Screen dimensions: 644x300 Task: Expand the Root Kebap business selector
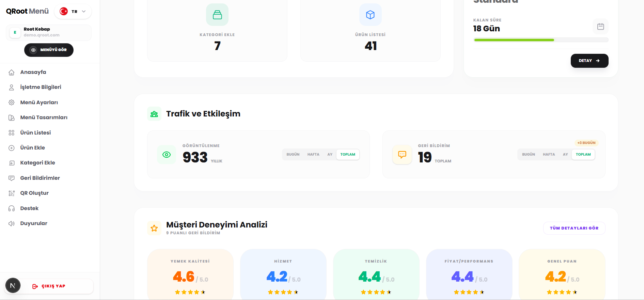[49, 32]
